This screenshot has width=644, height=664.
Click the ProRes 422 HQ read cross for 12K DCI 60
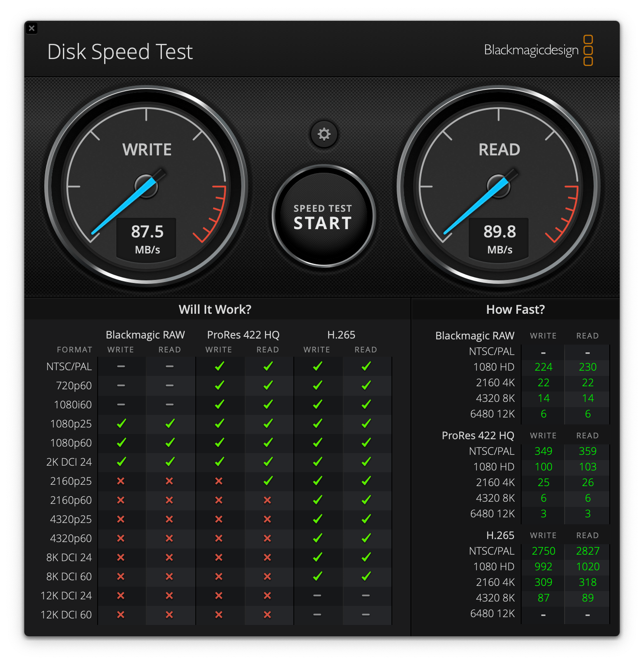point(267,615)
